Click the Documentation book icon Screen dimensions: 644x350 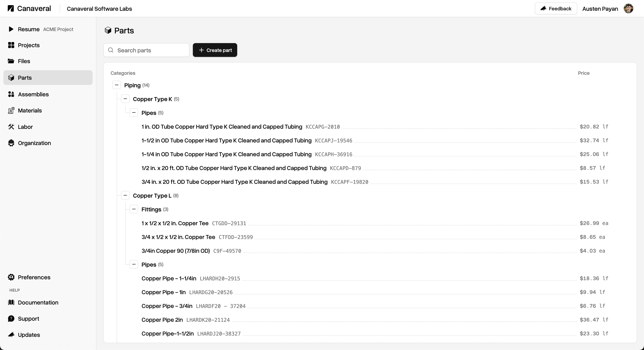point(11,302)
